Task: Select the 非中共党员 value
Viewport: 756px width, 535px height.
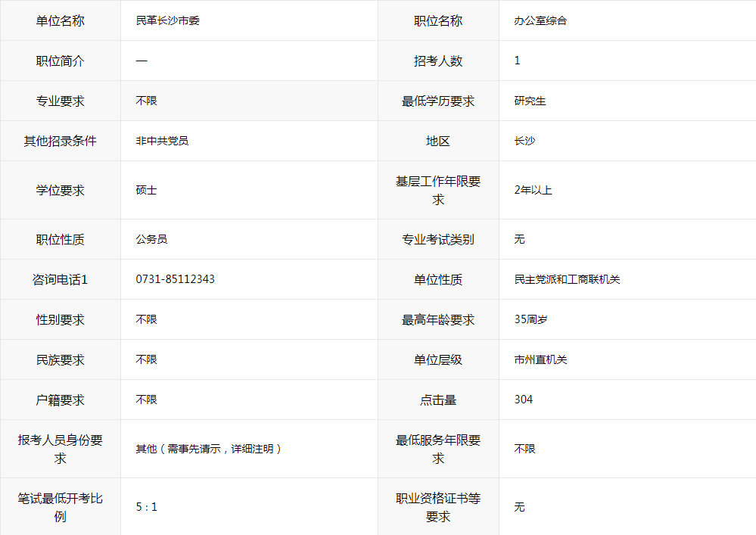Action: (x=162, y=141)
